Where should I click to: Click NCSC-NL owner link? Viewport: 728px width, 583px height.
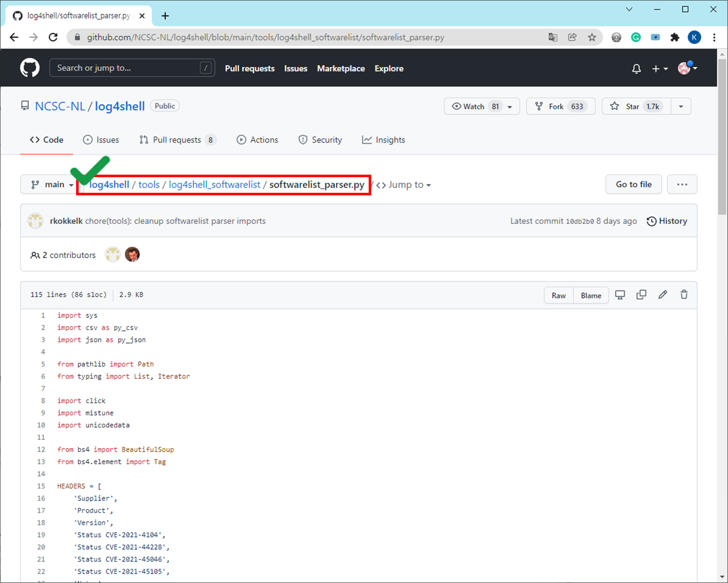coord(60,106)
